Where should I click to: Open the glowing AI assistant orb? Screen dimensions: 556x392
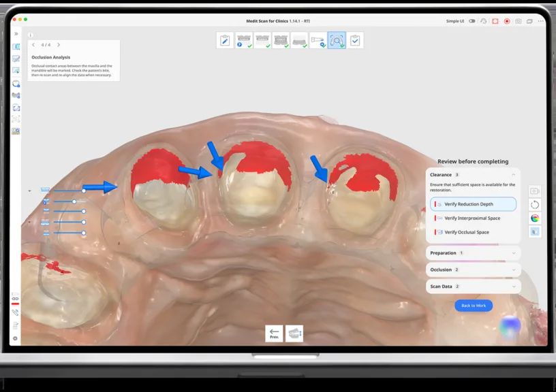(x=510, y=327)
